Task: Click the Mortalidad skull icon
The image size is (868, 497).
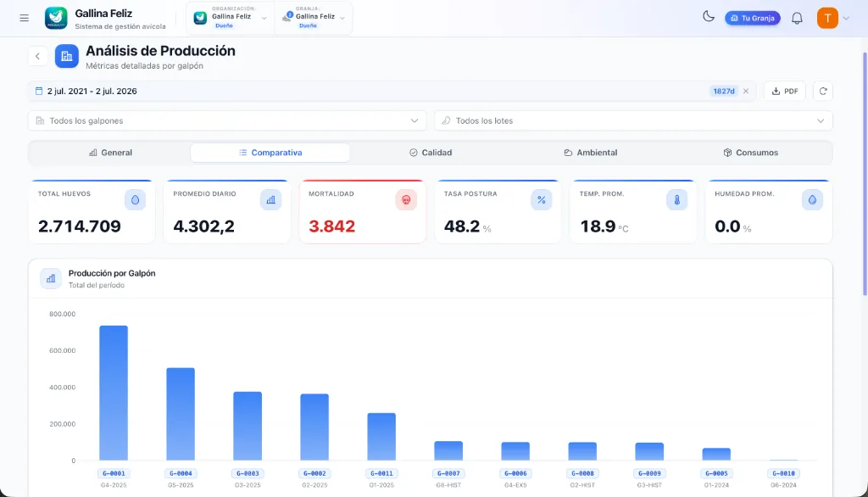Action: tap(406, 200)
